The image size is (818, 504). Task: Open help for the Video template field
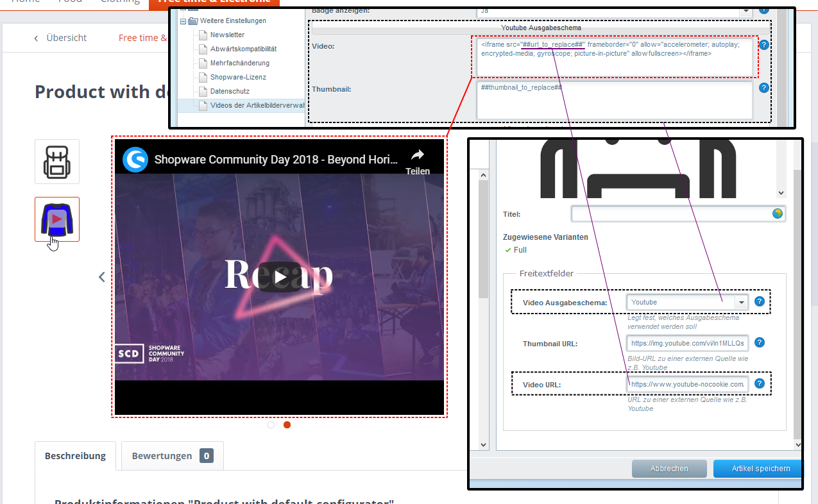pos(763,45)
